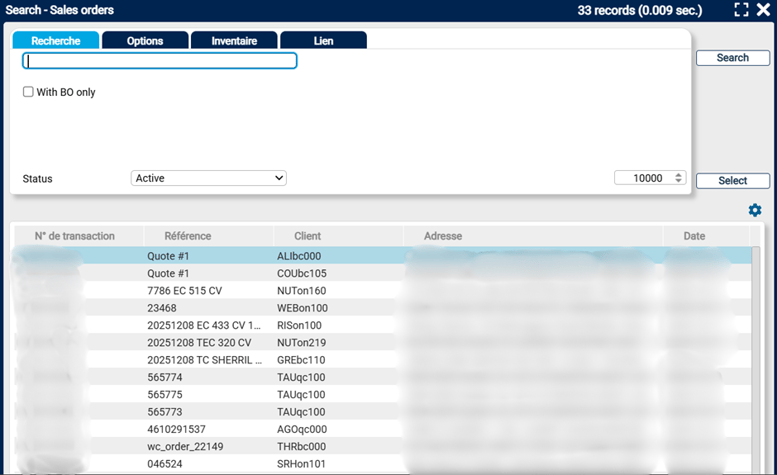The height and width of the screenshot is (475, 777).
Task: Sort by the Référence column header
Action: pos(188,236)
